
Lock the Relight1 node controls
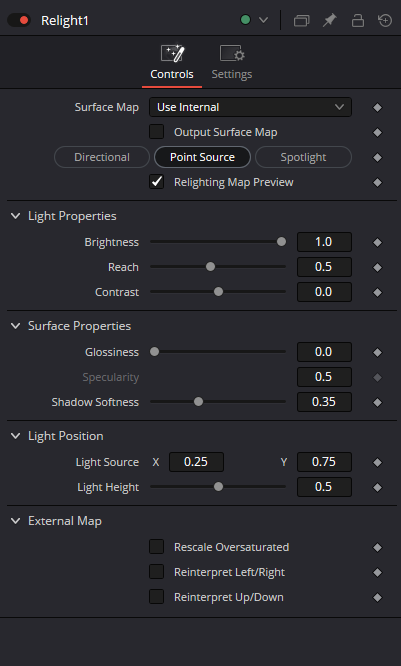point(358,20)
